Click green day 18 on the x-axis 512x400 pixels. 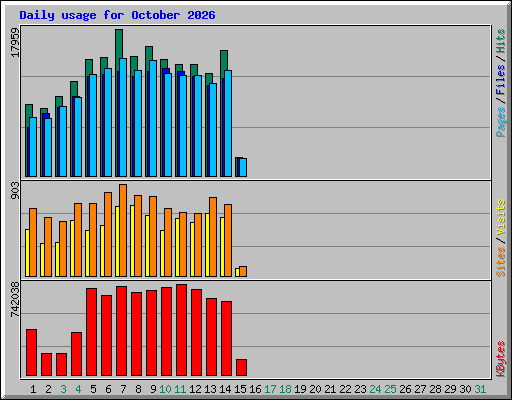(285, 389)
